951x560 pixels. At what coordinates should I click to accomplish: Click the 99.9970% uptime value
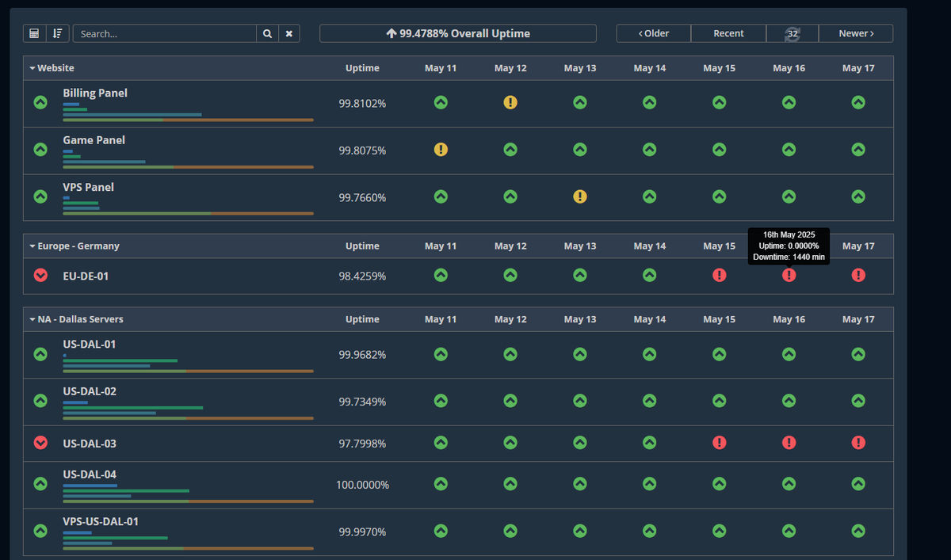[x=362, y=531]
